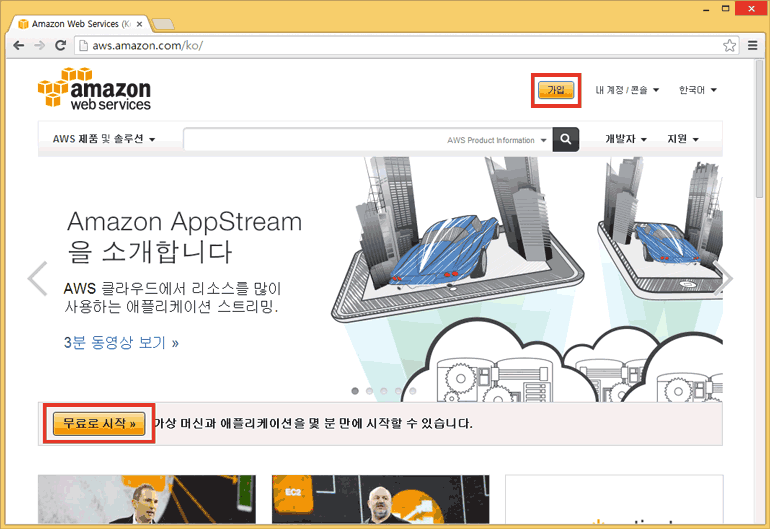This screenshot has height=529, width=770.
Task: Select the first carousel dot indicator
Action: tap(355, 391)
